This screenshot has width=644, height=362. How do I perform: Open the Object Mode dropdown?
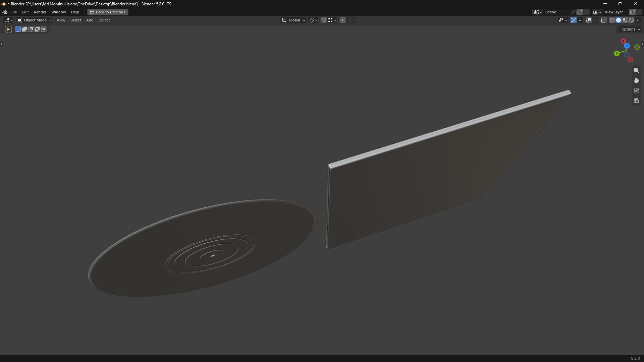pyautogui.click(x=35, y=20)
